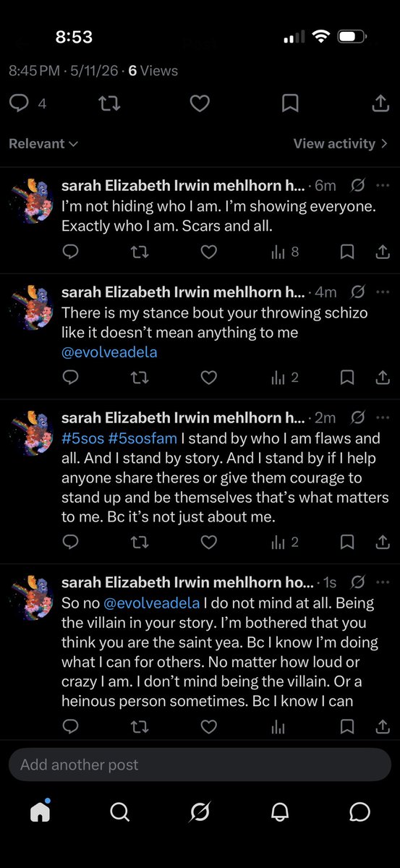Tap 'Add another post' input field
The width and height of the screenshot is (400, 868).
click(x=200, y=765)
